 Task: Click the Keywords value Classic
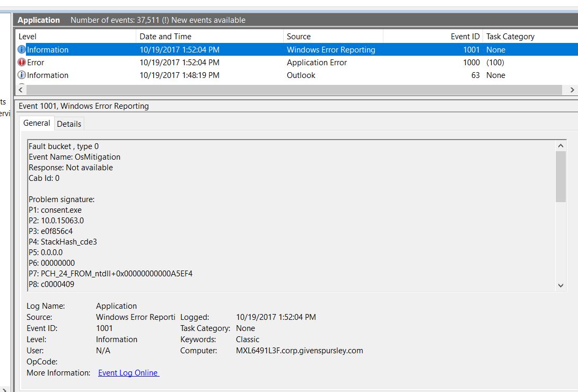[x=247, y=339]
